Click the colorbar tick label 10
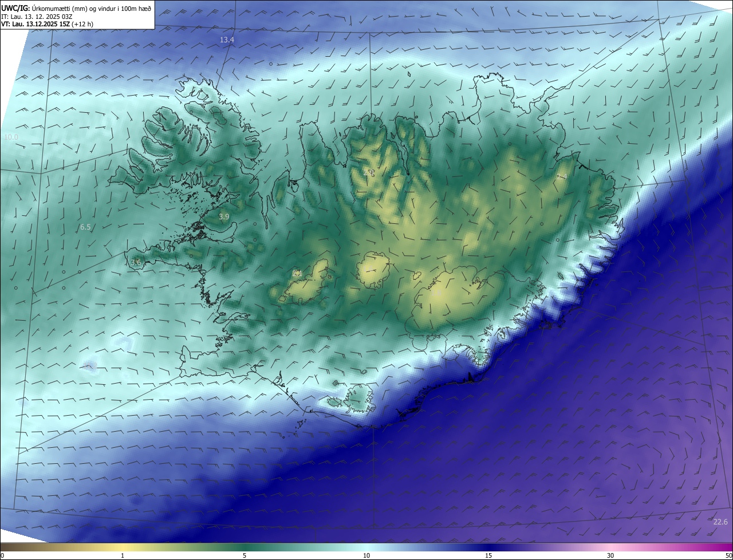 pos(366,555)
